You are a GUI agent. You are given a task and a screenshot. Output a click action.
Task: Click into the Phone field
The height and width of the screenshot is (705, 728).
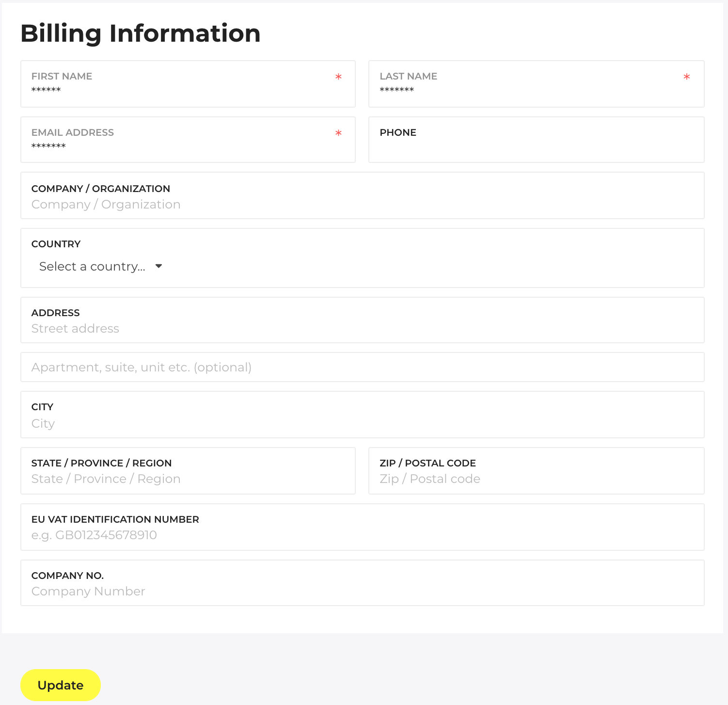[x=536, y=140]
